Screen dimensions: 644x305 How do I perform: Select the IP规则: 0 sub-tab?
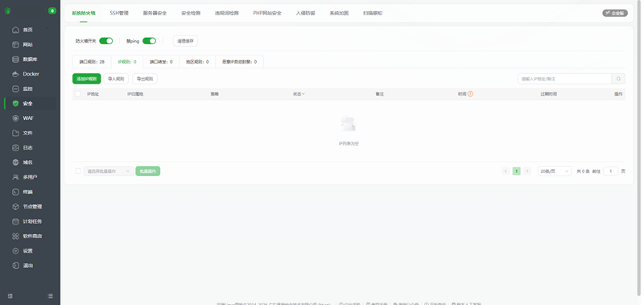tap(127, 62)
